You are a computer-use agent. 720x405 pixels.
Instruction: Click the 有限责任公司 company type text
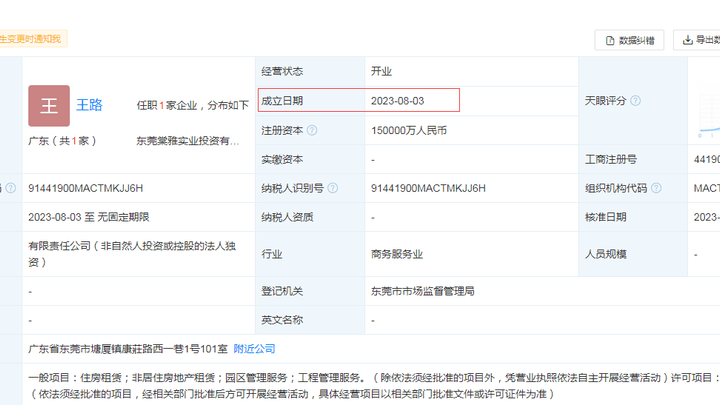132,254
